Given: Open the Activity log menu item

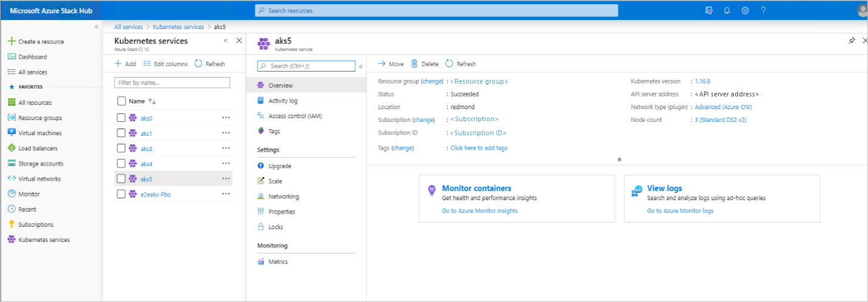Looking at the screenshot, I should point(282,101).
